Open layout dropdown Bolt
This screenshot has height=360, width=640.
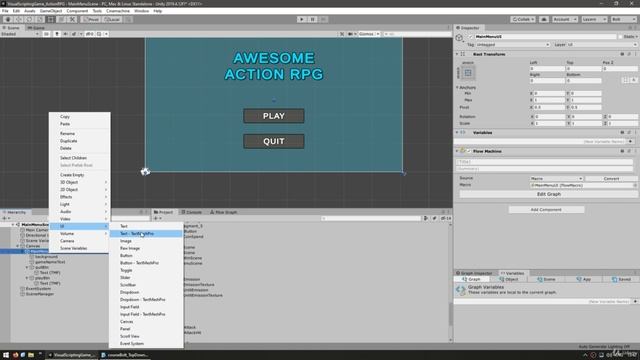(623, 19)
